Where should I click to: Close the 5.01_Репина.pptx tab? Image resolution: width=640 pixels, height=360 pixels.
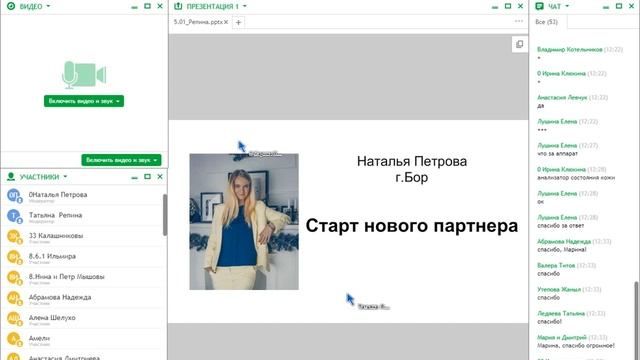point(226,22)
